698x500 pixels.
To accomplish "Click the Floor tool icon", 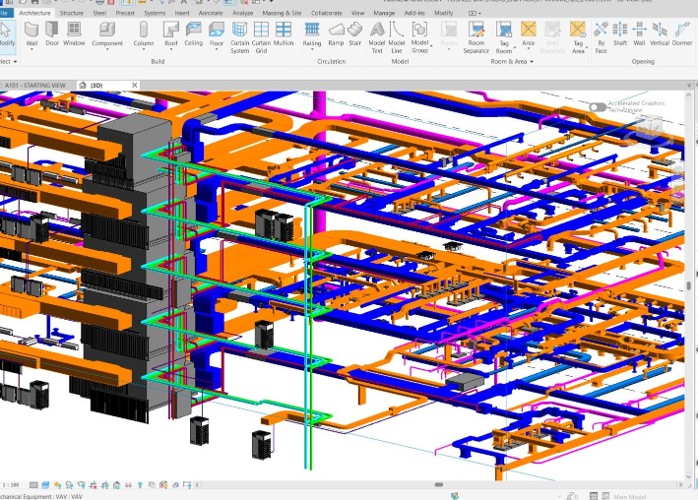I will tap(216, 30).
